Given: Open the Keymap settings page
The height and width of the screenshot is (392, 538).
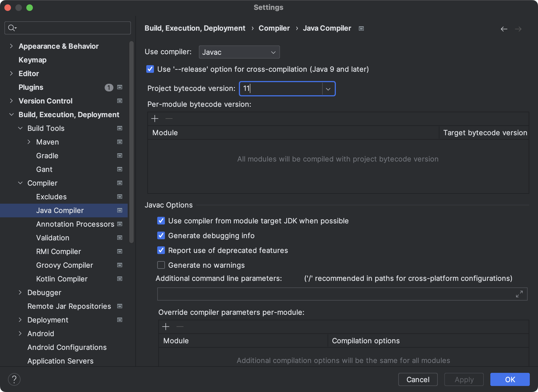Looking at the screenshot, I should click(x=32, y=60).
